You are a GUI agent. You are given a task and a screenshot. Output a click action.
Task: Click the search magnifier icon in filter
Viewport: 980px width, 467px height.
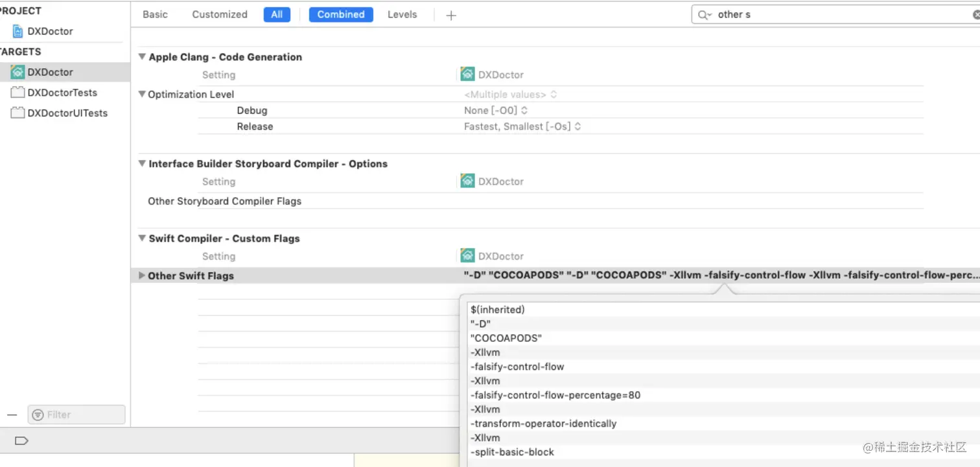(x=705, y=14)
